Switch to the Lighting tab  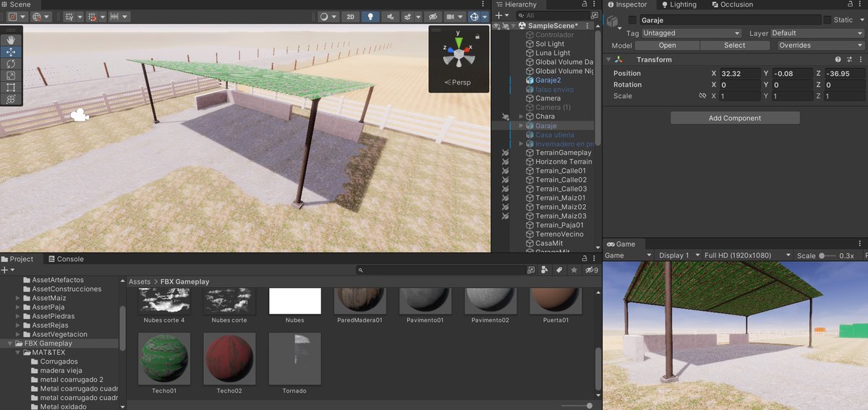pyautogui.click(x=678, y=4)
